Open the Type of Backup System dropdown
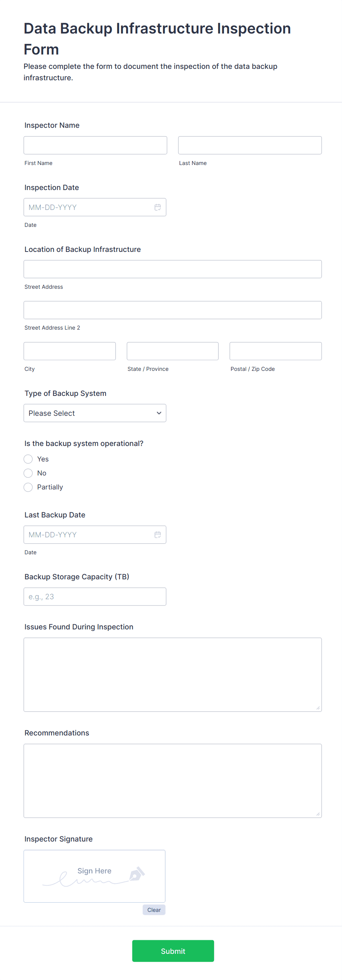342x980 pixels. 95,413
